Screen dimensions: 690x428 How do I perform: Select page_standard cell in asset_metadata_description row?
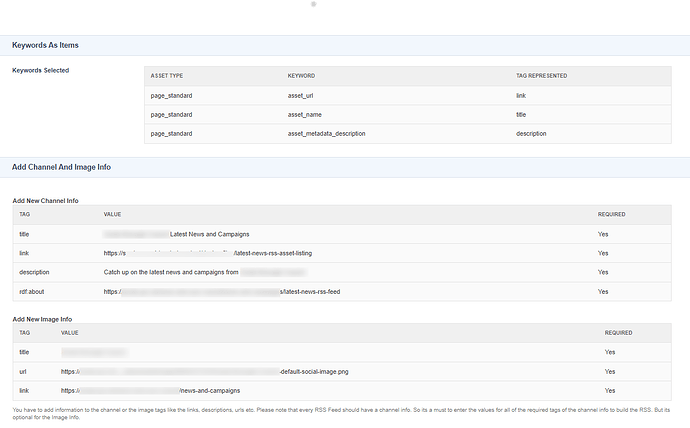(171, 133)
